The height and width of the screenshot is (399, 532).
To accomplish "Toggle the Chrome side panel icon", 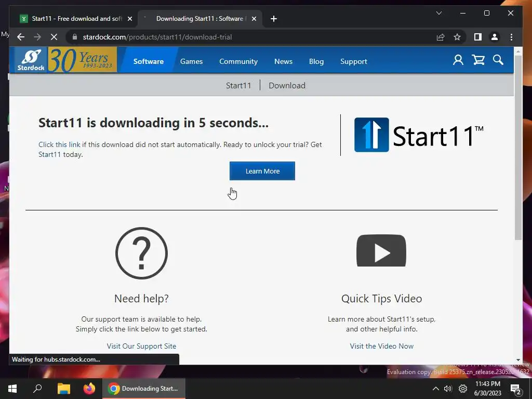I will pos(478,37).
